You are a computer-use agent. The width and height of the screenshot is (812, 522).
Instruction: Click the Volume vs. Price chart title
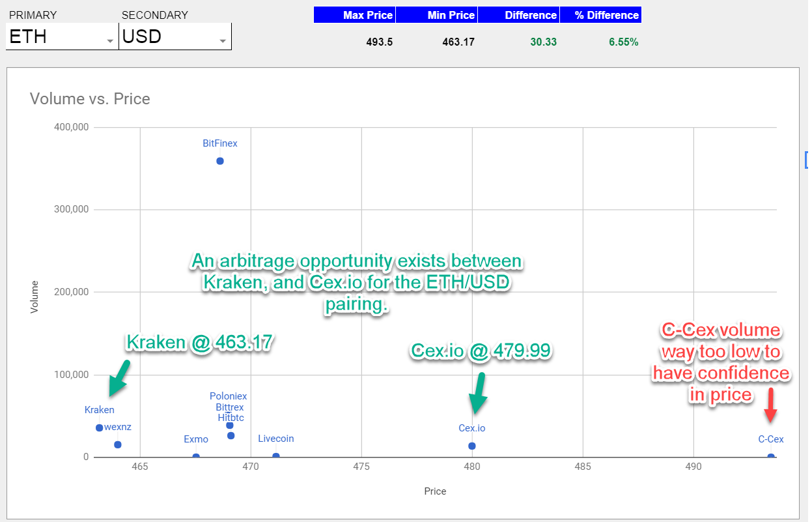[x=89, y=98]
